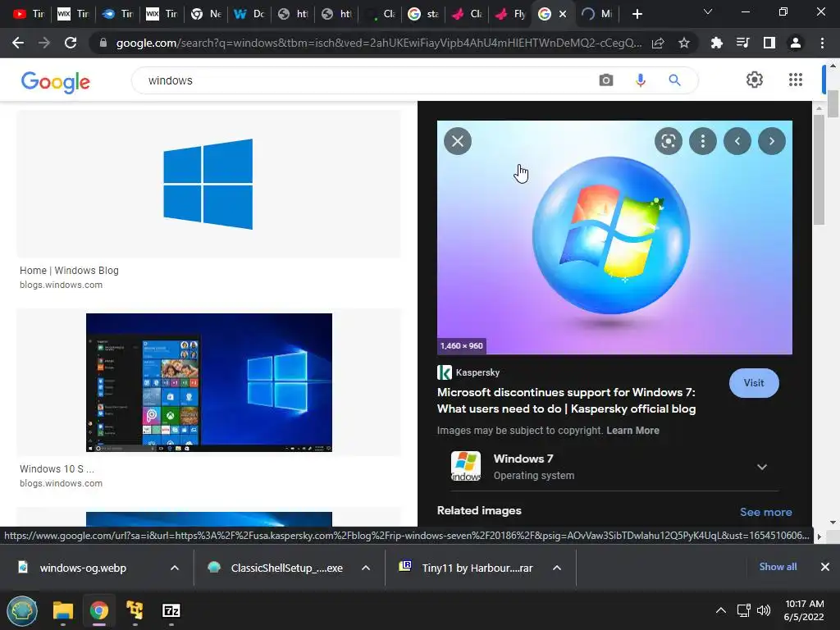Select Windows 10 S desktop screenshot thumbnail
This screenshot has height=630, width=840.
209,382
